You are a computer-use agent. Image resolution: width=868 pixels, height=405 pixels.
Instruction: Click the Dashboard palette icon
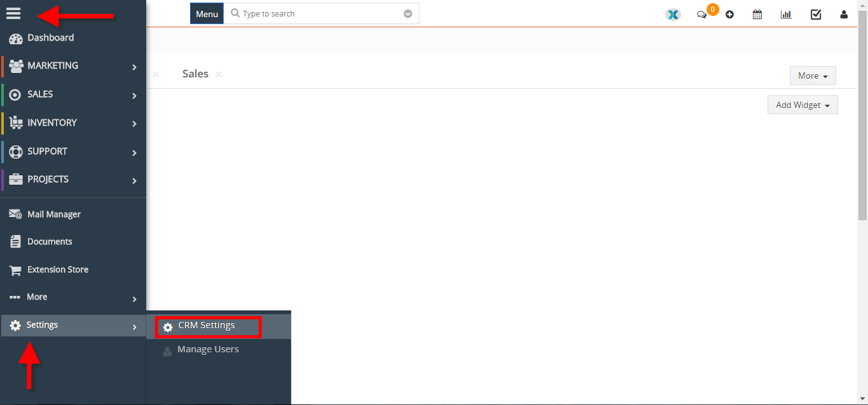pos(16,38)
